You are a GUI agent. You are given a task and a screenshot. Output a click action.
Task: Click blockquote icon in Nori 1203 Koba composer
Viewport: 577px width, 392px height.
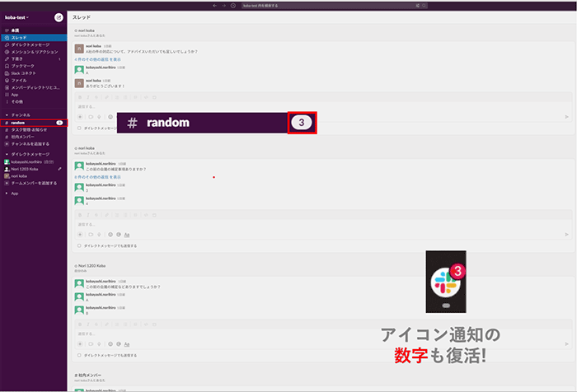pos(135,324)
